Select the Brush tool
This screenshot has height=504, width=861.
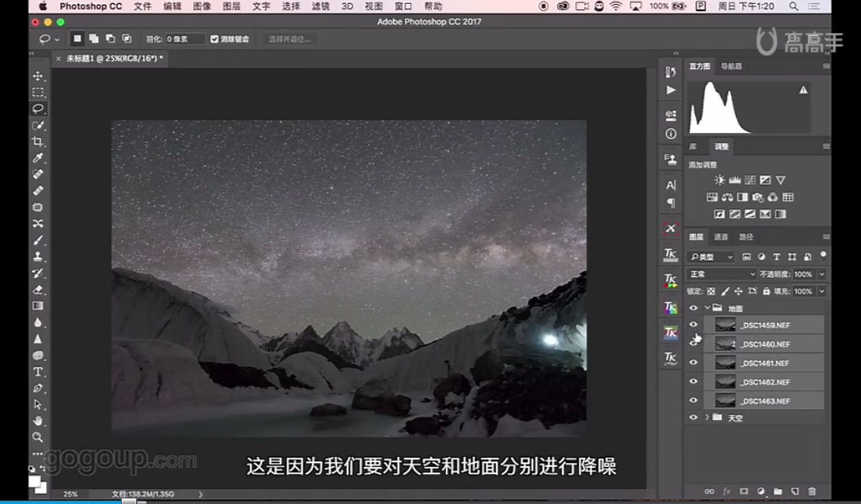tap(37, 240)
